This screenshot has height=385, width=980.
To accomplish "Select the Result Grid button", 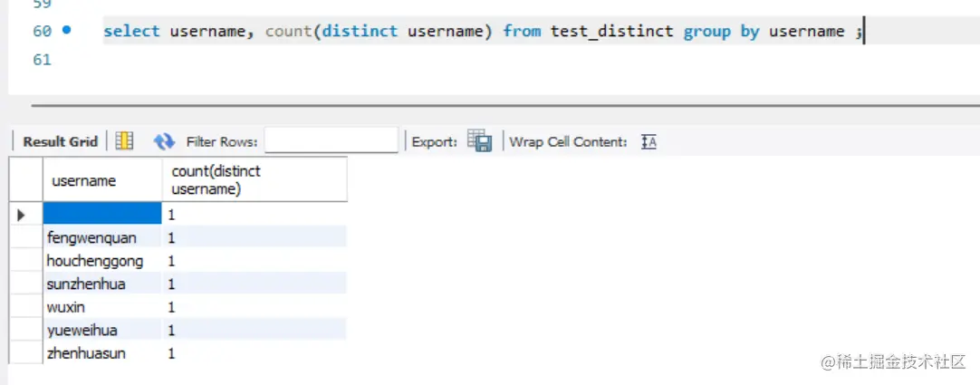I will click(61, 142).
